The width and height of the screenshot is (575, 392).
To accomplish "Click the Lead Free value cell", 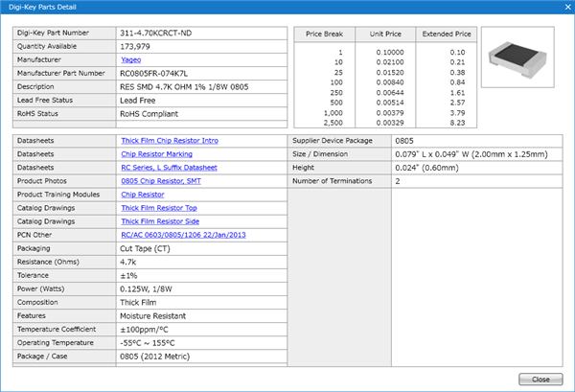I will click(201, 101).
